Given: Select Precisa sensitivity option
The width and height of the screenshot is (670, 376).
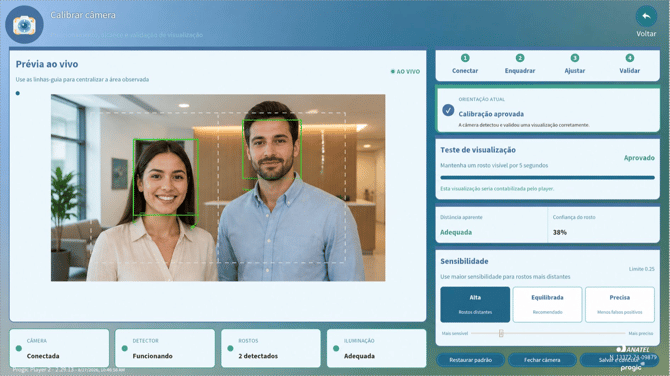Looking at the screenshot, I should pyautogui.click(x=620, y=304).
